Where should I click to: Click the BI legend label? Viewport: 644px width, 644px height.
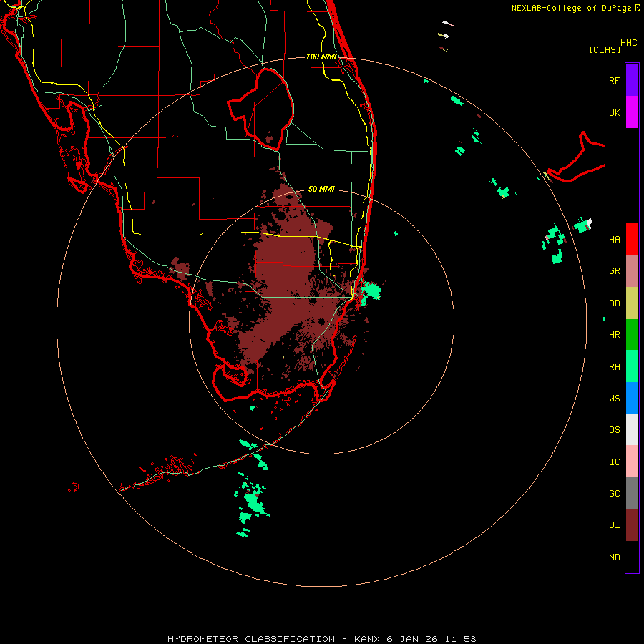click(x=614, y=525)
